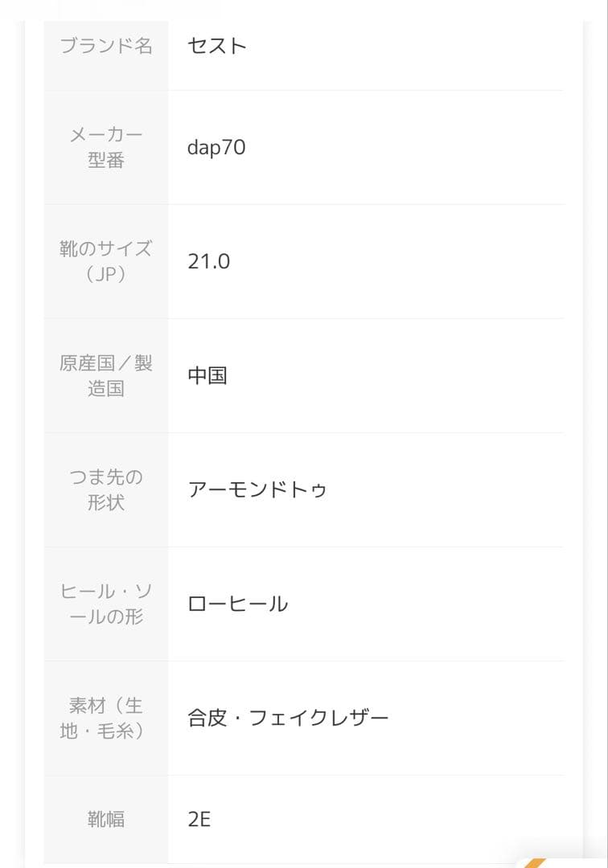Click the 原産国／製造国 label
The height and width of the screenshot is (868, 608).
pos(106,375)
